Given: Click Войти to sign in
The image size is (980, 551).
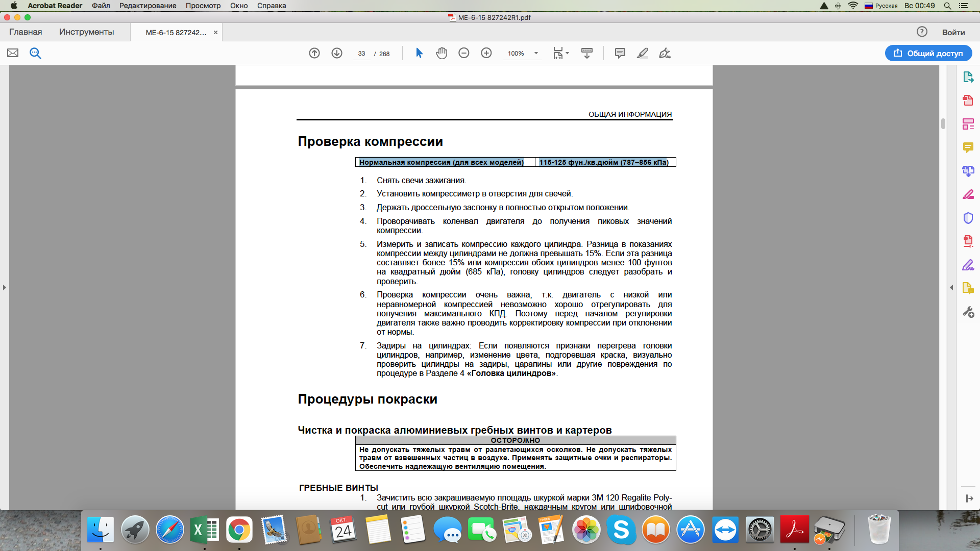Looking at the screenshot, I should (x=953, y=32).
